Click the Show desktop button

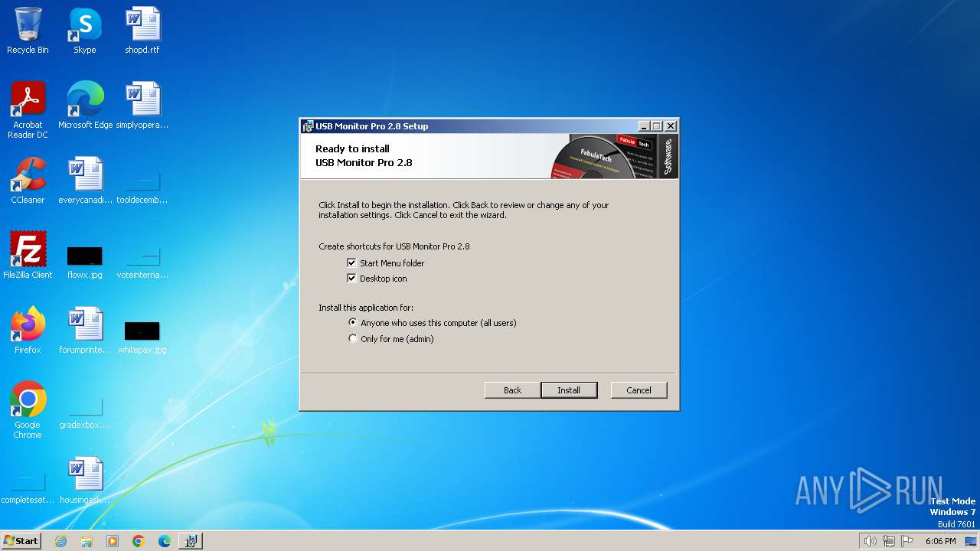(x=972, y=541)
